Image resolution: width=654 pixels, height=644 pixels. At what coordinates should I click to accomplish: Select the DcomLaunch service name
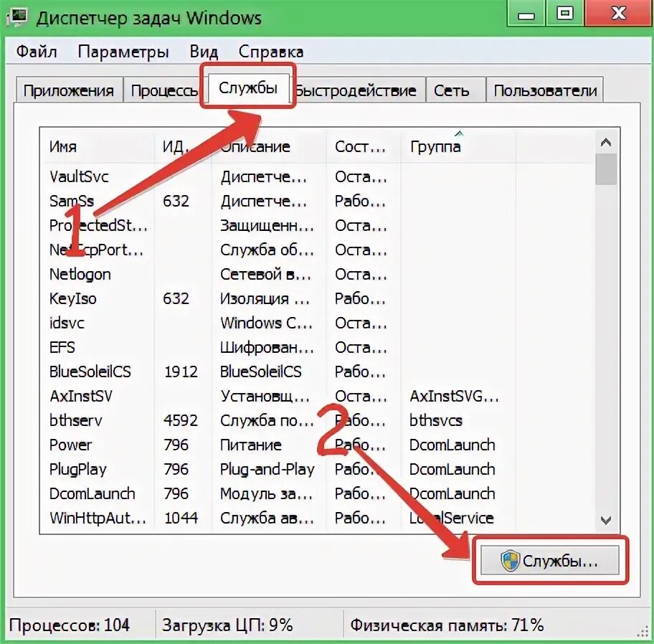[93, 493]
